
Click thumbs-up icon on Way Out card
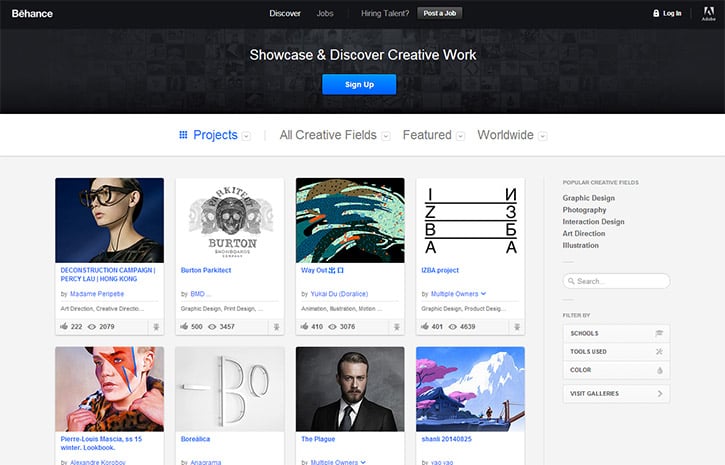coord(304,326)
